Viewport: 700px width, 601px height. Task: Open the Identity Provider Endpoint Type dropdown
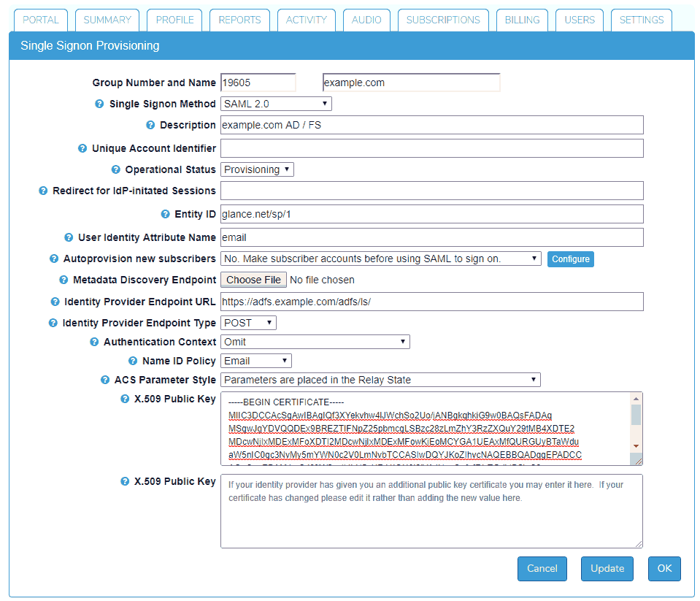pyautogui.click(x=248, y=323)
